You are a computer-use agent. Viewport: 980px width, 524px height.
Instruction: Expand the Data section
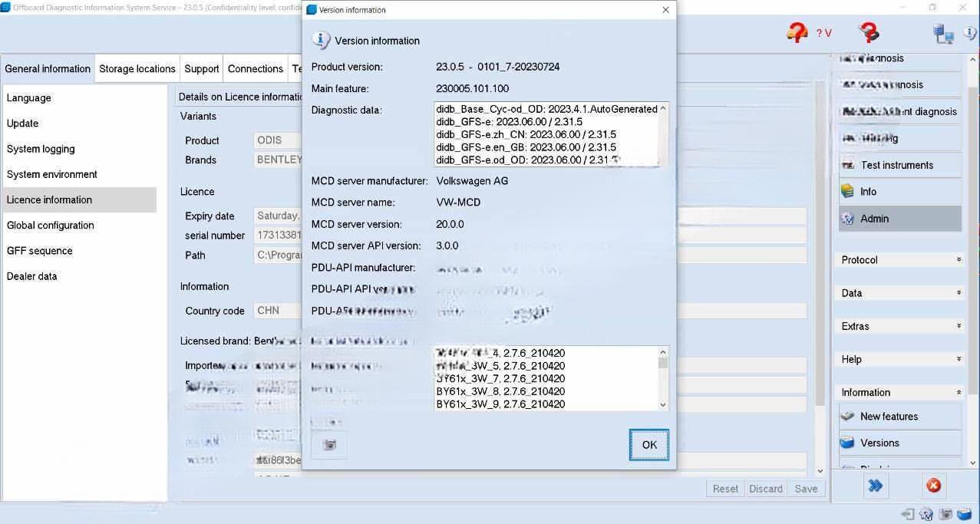coord(900,293)
